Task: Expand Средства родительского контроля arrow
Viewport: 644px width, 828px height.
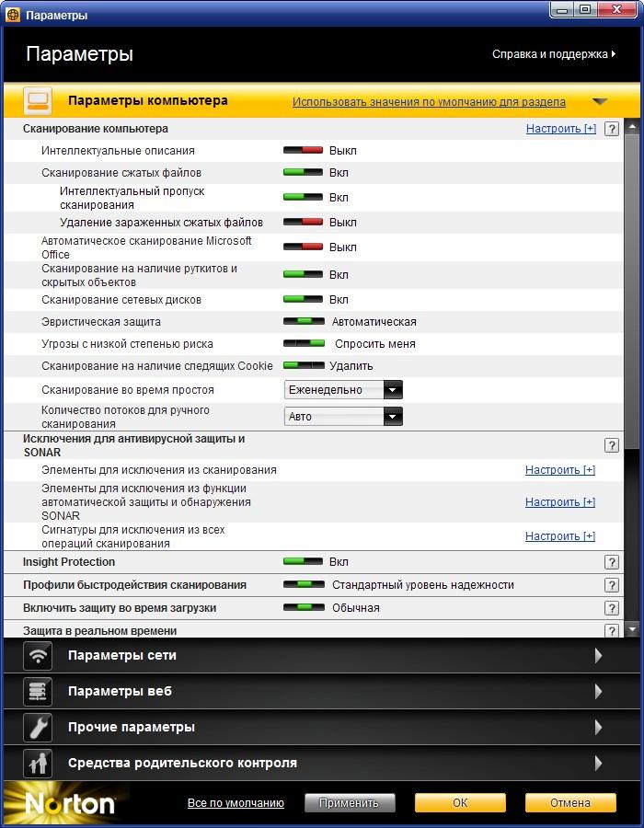Action: tap(598, 763)
